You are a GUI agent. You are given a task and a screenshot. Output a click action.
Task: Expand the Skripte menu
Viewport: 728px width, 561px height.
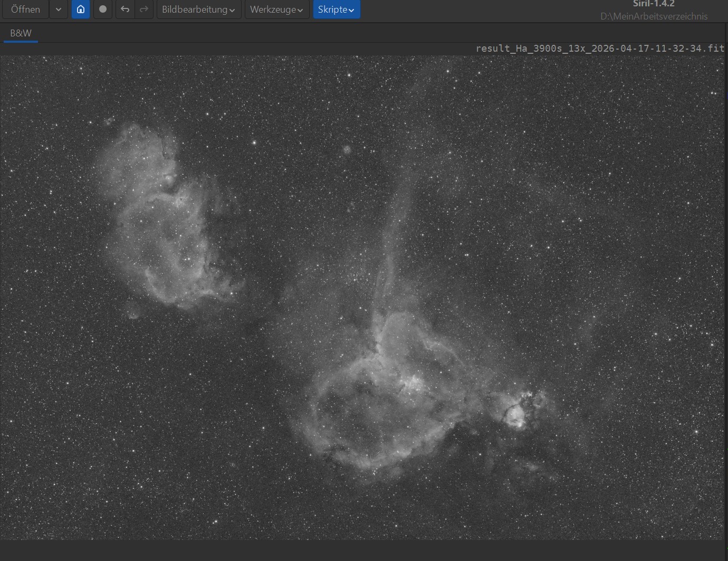[336, 9]
